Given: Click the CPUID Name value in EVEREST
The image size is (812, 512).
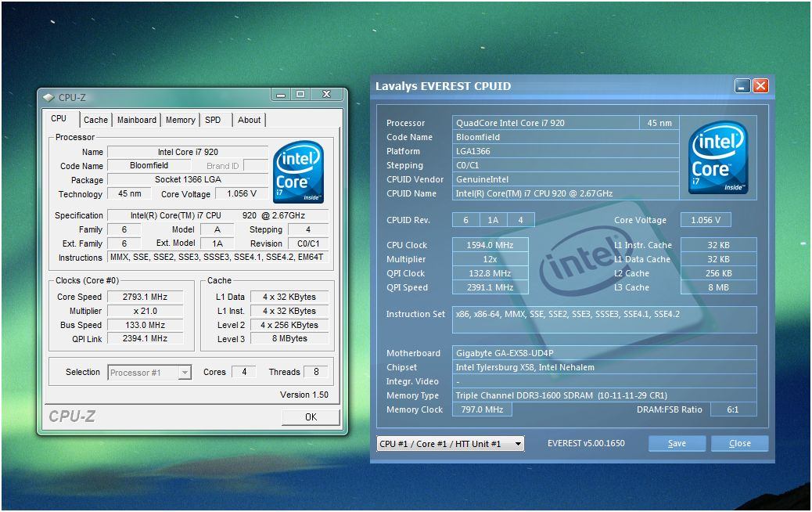Looking at the screenshot, I should point(565,193).
